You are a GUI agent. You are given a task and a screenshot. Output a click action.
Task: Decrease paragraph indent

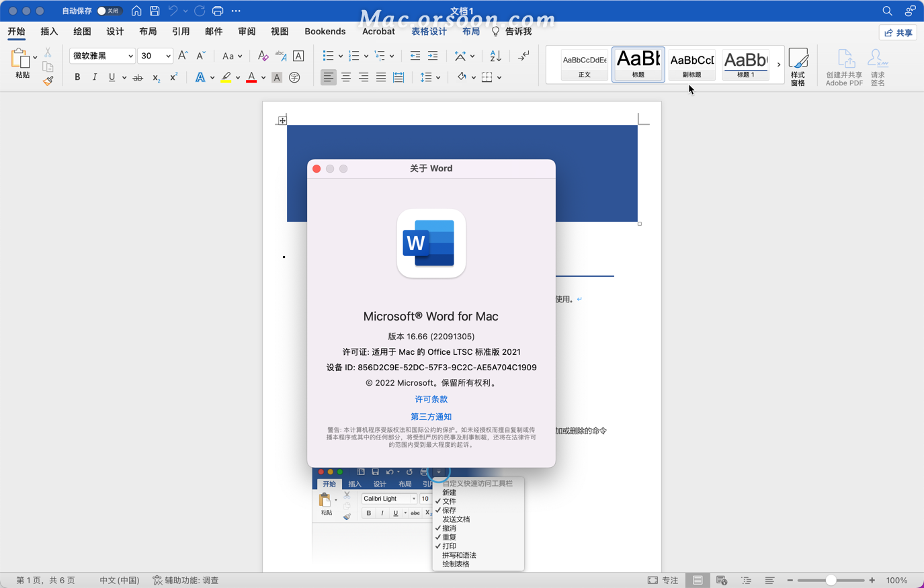(415, 56)
